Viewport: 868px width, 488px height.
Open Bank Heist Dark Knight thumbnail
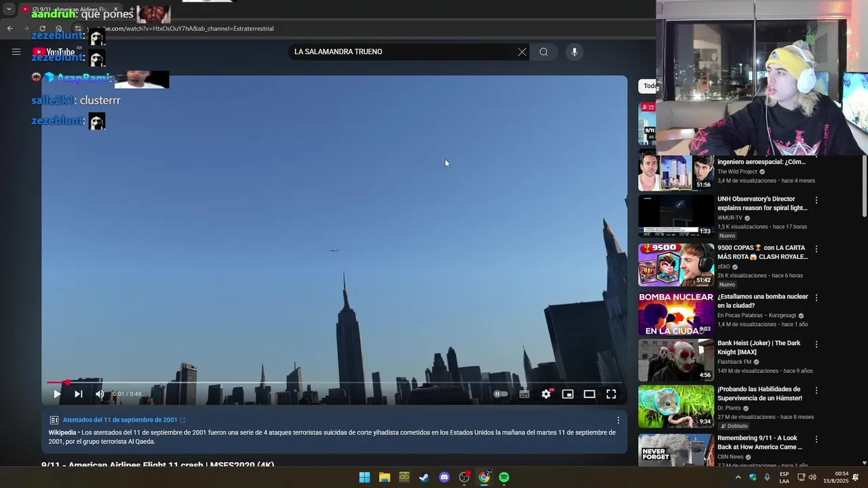click(x=676, y=360)
